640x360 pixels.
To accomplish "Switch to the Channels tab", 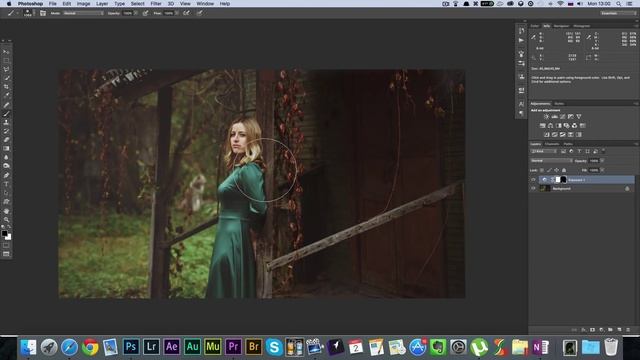I will [552, 144].
